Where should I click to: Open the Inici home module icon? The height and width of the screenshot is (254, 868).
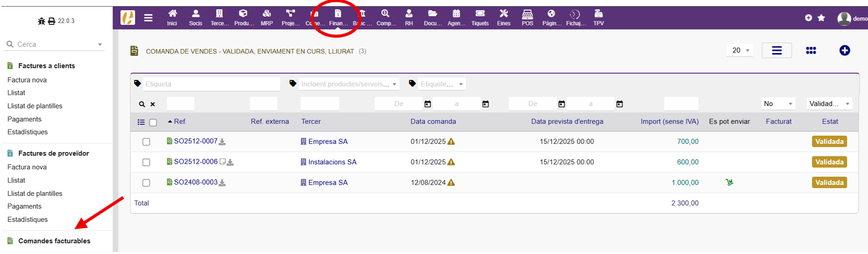pos(172,17)
